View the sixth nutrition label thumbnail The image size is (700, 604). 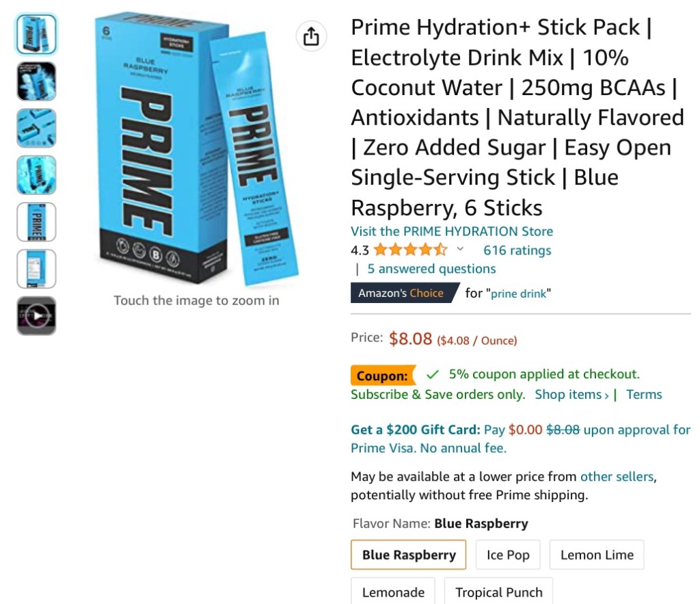point(37,269)
